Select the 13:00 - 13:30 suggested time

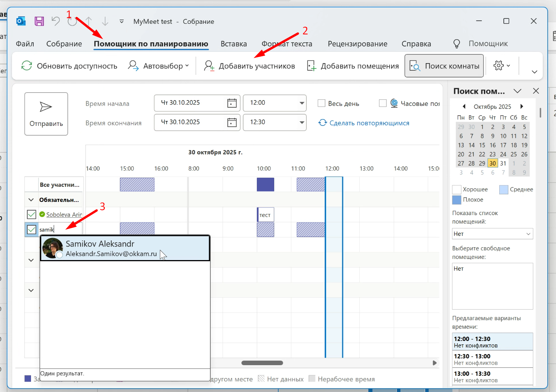[492, 377]
